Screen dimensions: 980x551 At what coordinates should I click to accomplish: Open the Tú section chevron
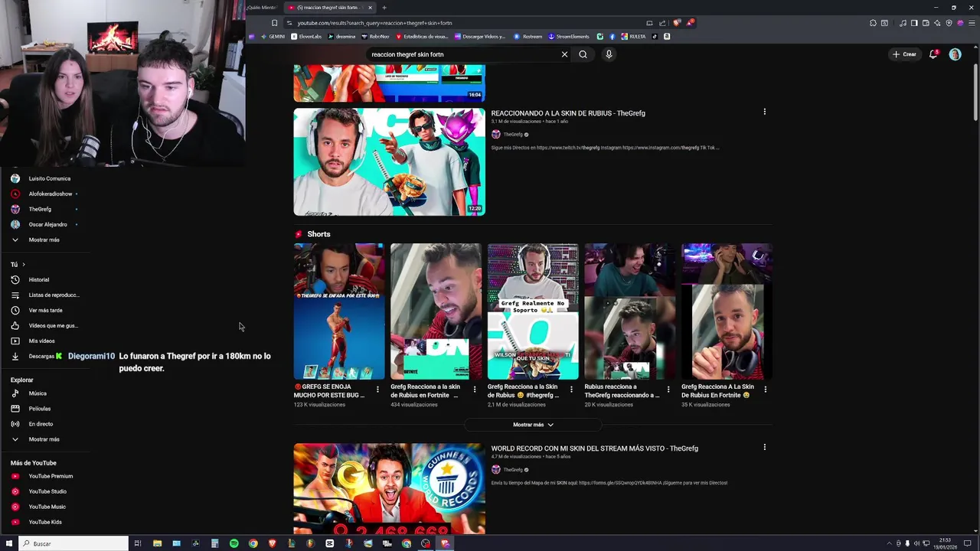click(x=23, y=265)
